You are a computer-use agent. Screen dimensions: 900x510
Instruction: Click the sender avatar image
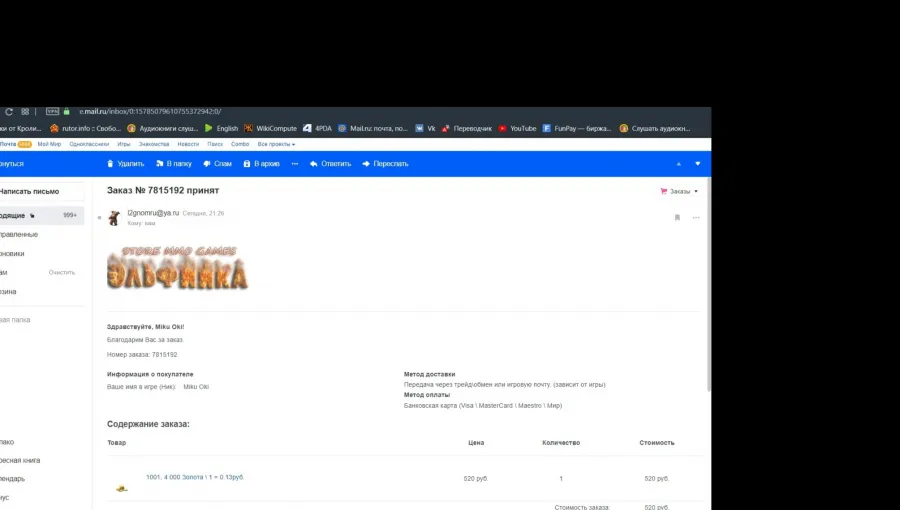(x=114, y=218)
